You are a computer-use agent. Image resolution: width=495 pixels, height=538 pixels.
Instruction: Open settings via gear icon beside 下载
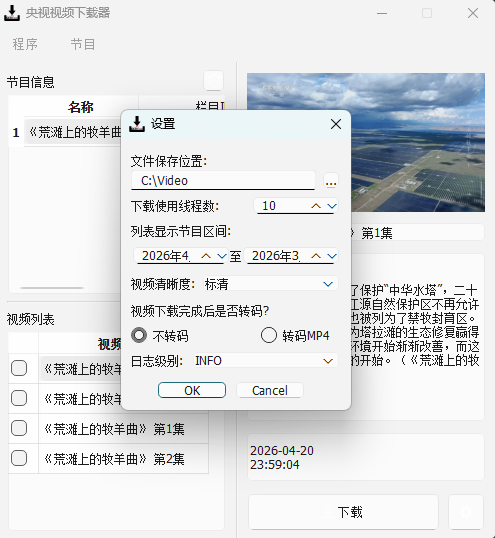(x=466, y=512)
